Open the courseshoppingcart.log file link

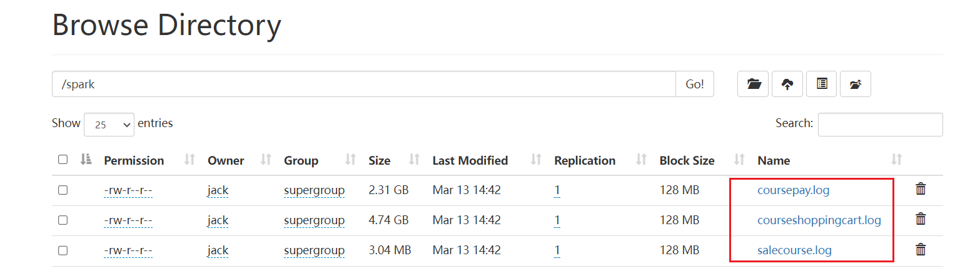tap(819, 220)
